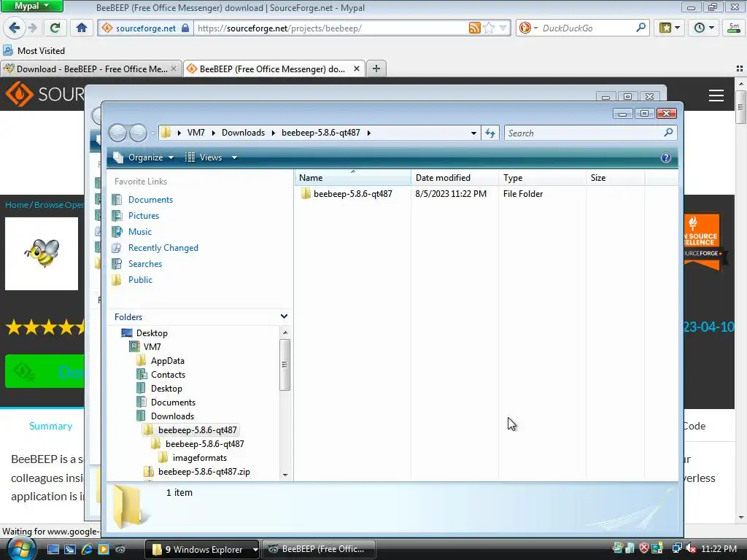Viewport: 747px width, 560px height.
Task: Click the Explorer refresh address button
Action: [x=490, y=133]
